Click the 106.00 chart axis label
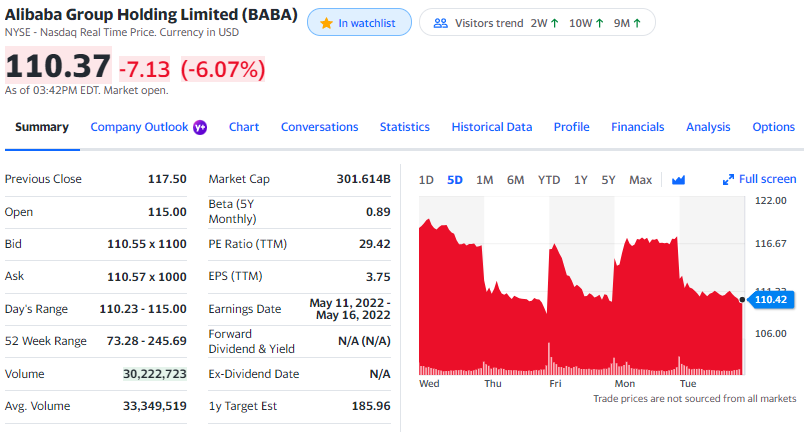 point(771,334)
